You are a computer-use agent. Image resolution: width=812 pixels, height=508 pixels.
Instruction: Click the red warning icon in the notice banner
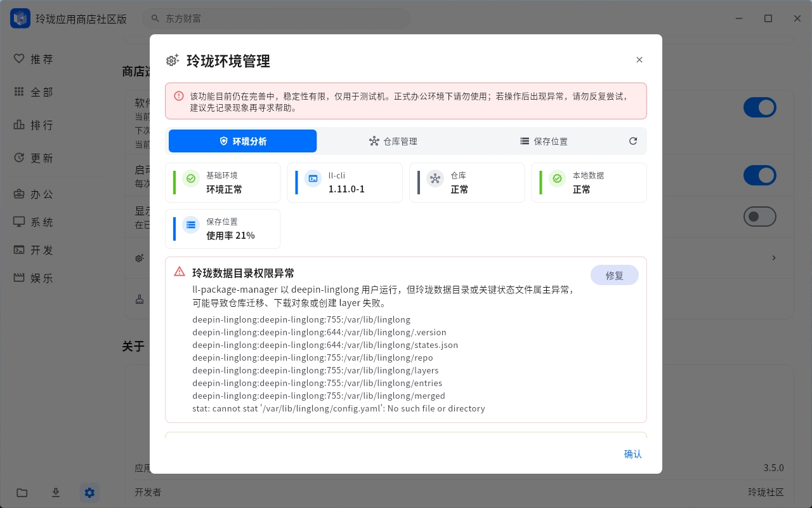click(179, 96)
